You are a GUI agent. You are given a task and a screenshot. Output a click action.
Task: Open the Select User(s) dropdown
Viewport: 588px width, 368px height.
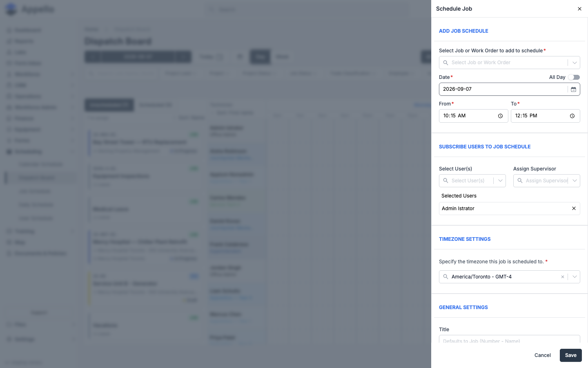(x=500, y=181)
